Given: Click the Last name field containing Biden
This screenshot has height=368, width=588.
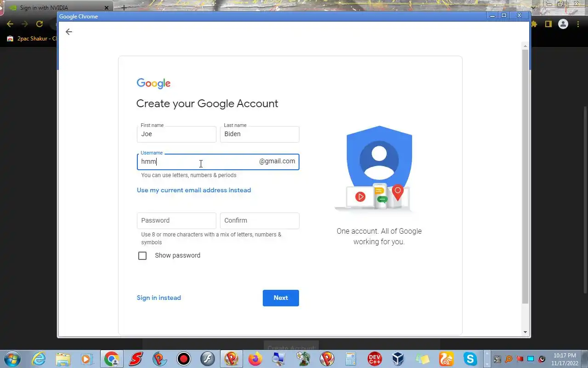Looking at the screenshot, I should tap(260, 134).
